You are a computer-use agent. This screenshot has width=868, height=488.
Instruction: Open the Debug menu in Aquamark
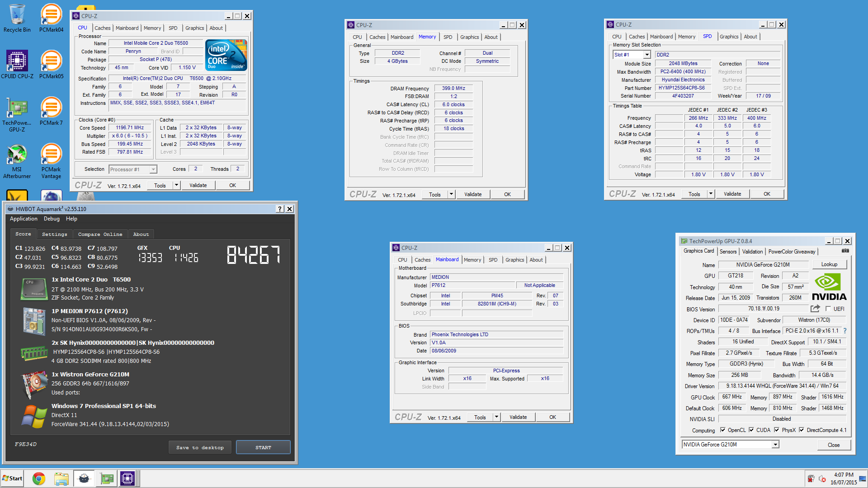(x=52, y=219)
